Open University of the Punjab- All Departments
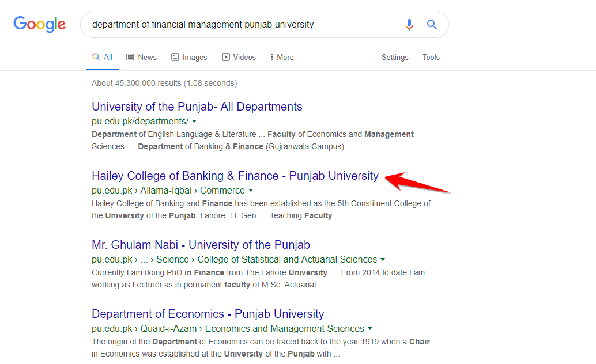This screenshot has height=364, width=596. pyautogui.click(x=197, y=107)
